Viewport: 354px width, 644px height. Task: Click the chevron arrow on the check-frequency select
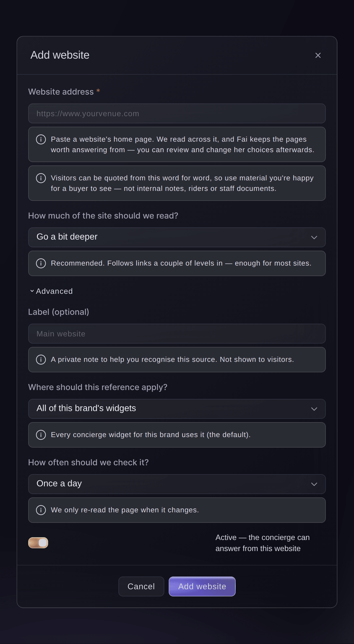pyautogui.click(x=314, y=484)
